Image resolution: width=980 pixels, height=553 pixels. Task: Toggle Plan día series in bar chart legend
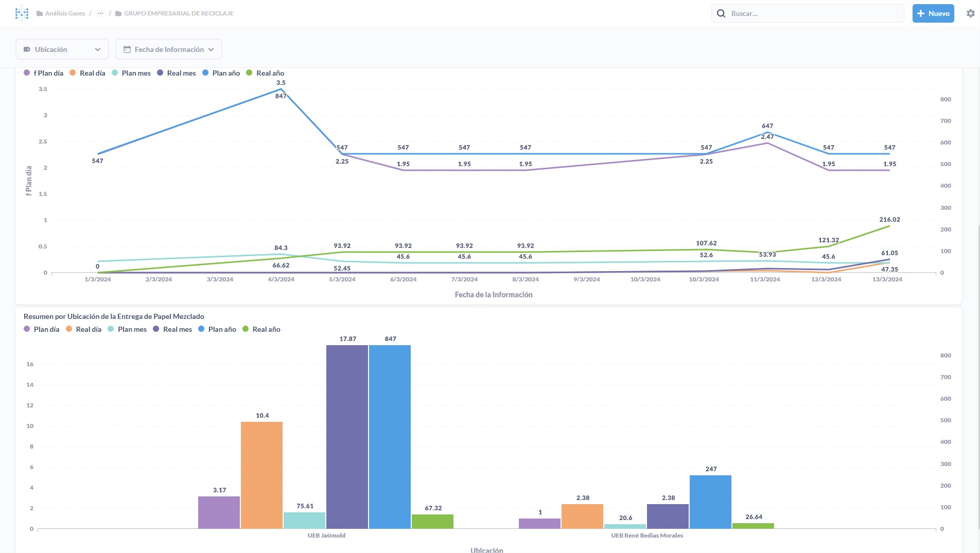pos(42,329)
